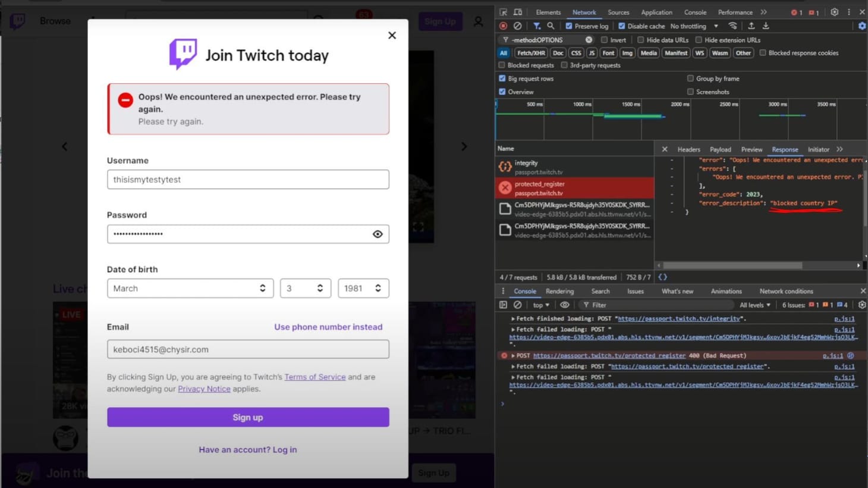Check the Group by frame checkbox
Screen dimensions: 868x488
[690, 78]
